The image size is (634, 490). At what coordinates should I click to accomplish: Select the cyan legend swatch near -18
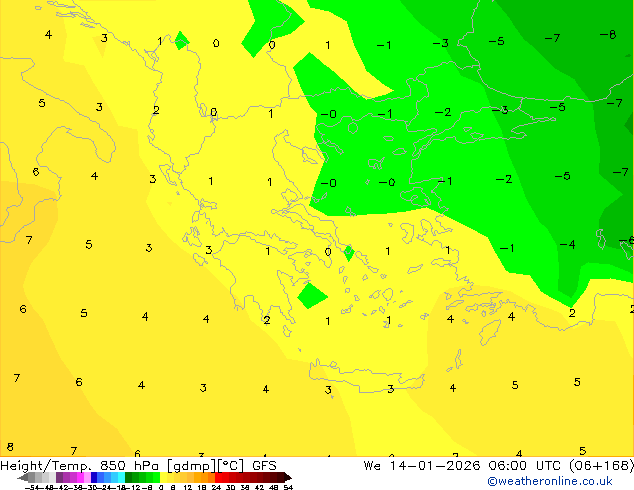pos(121,477)
